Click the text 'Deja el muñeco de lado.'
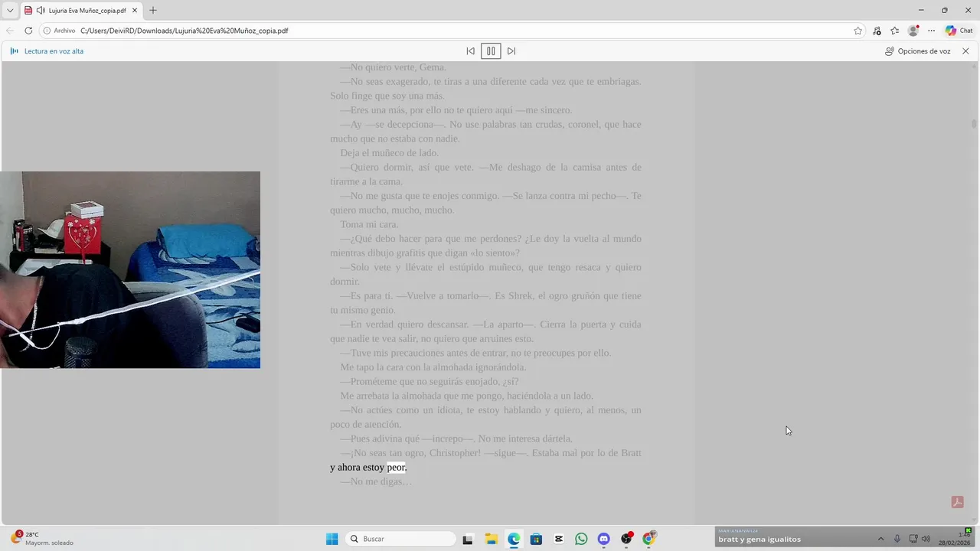Screen dimensions: 980x551 tap(390, 153)
